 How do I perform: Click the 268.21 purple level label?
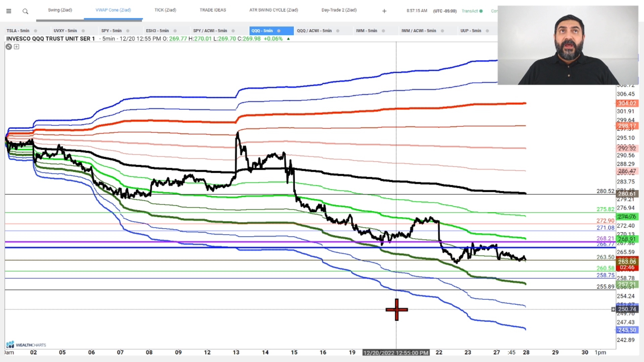tap(605, 238)
